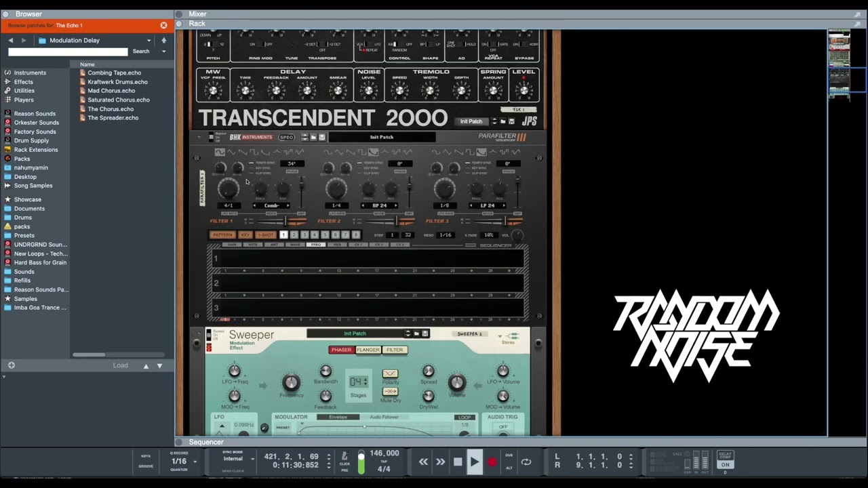Toggle the Sweeper Polarity button
868x488 pixels.
[x=390, y=373]
